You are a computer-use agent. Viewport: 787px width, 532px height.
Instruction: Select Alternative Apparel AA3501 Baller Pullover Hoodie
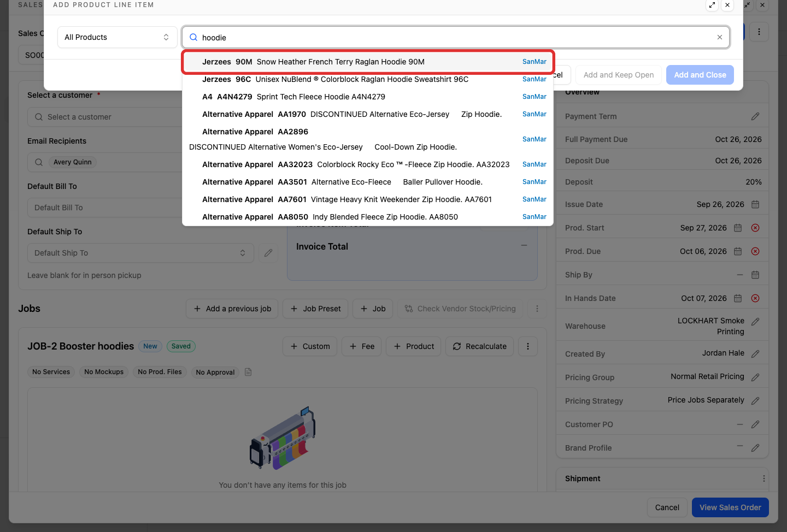pos(368,182)
